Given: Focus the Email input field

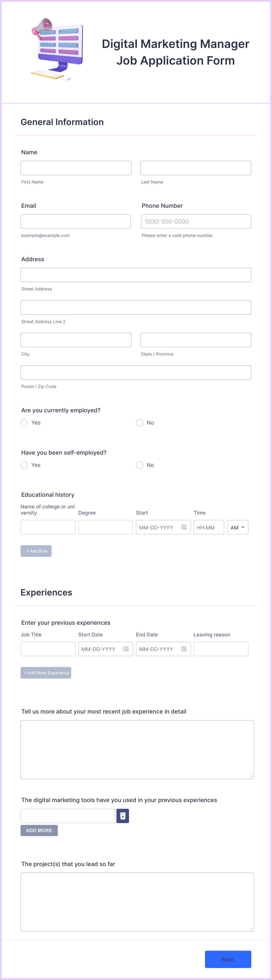Looking at the screenshot, I should point(76,221).
